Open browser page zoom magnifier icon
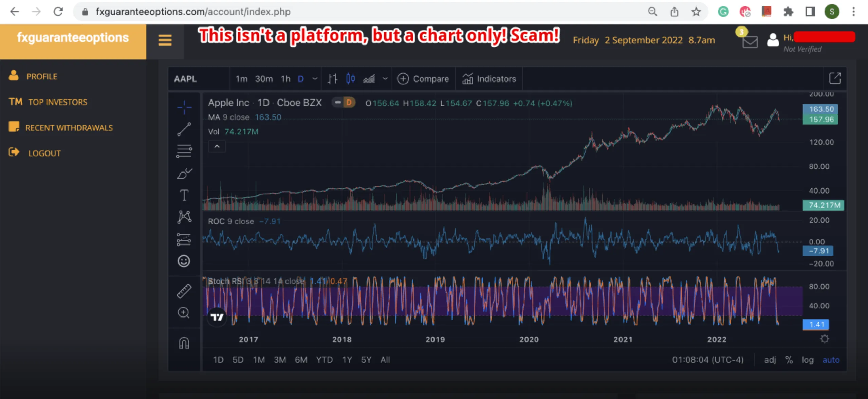This screenshot has width=868, height=399. point(652,12)
